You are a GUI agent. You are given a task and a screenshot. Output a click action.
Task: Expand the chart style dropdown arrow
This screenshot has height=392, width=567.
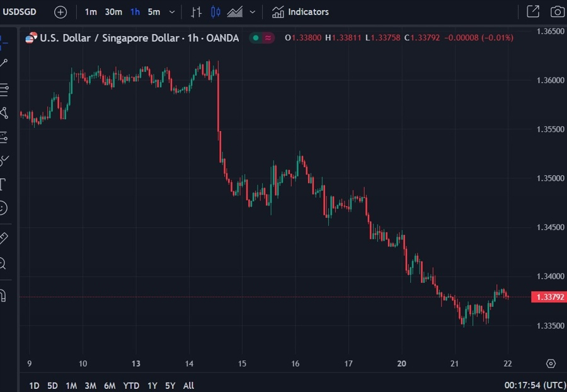tap(253, 12)
